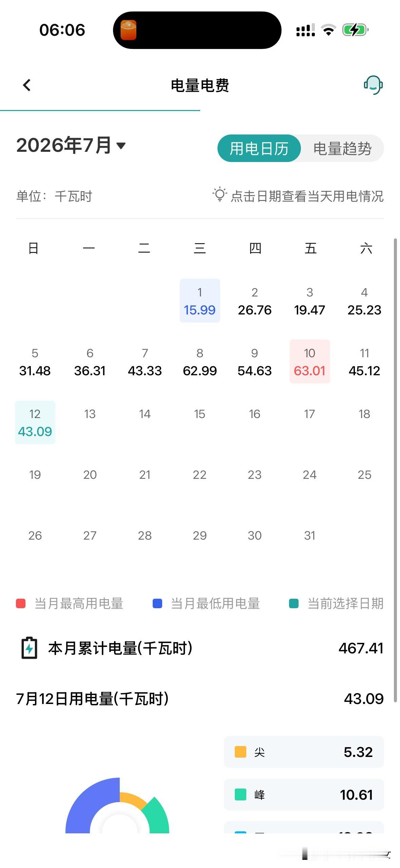Select July 6 with 36.31
Image resolution: width=400 pixels, height=868 pixels.
pyautogui.click(x=90, y=361)
